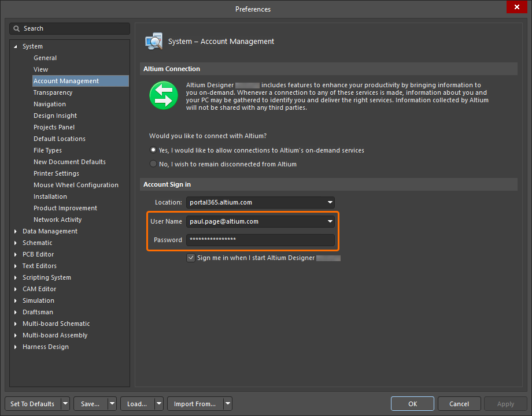Click the search magnifier icon
This screenshot has height=416, width=532.
click(16, 28)
